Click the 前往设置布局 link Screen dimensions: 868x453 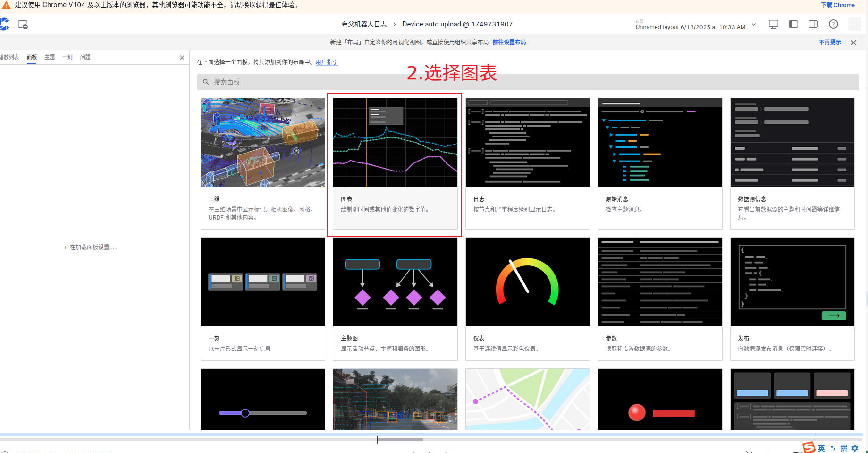pyautogui.click(x=509, y=43)
